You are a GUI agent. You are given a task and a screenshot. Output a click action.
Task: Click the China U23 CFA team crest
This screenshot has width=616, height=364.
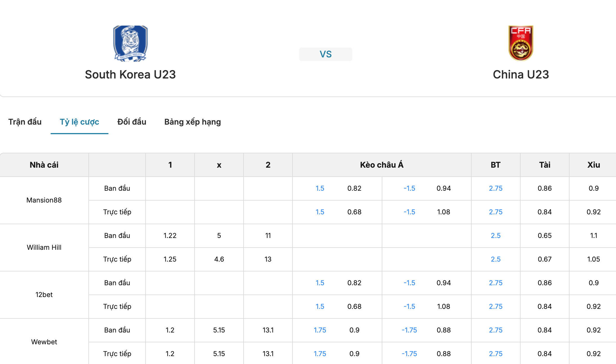pos(521,43)
